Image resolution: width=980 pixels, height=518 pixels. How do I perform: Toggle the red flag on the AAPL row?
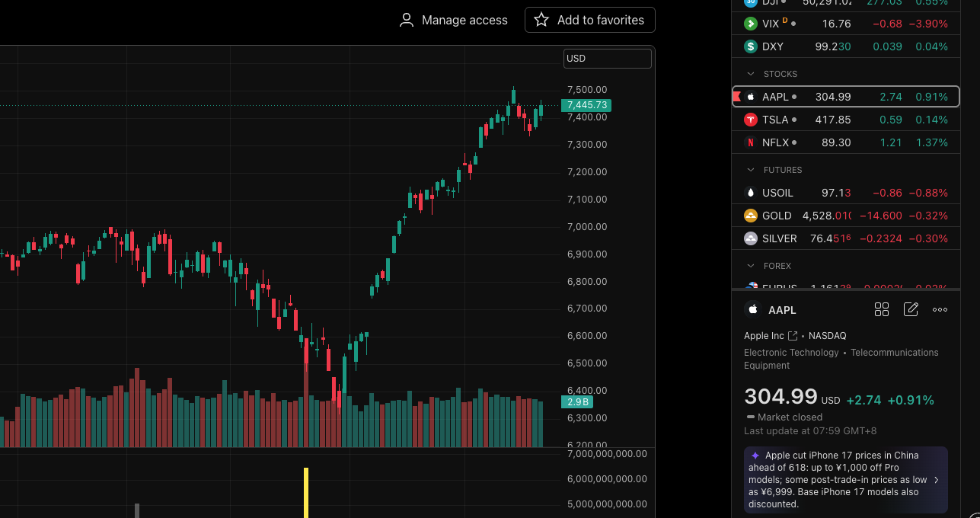(736, 97)
